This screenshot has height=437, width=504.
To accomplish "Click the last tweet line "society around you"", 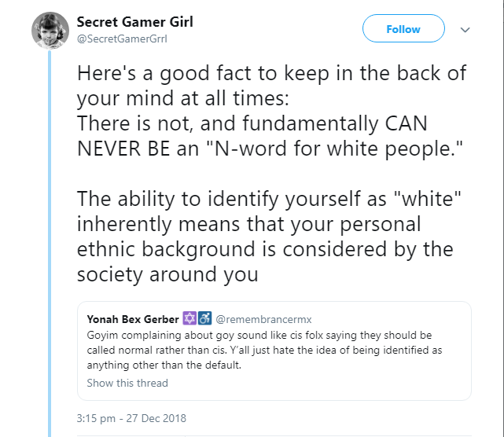I will coord(167,274).
